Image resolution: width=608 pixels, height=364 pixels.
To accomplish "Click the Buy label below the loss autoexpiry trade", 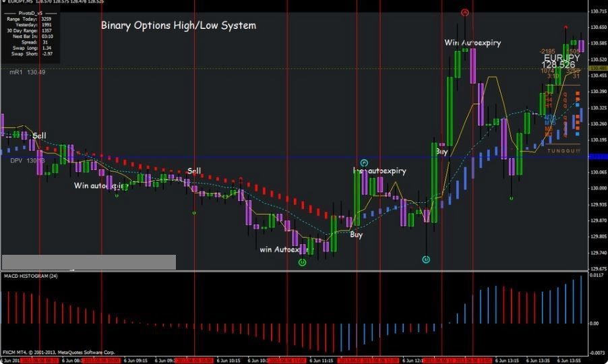I will pos(356,235).
